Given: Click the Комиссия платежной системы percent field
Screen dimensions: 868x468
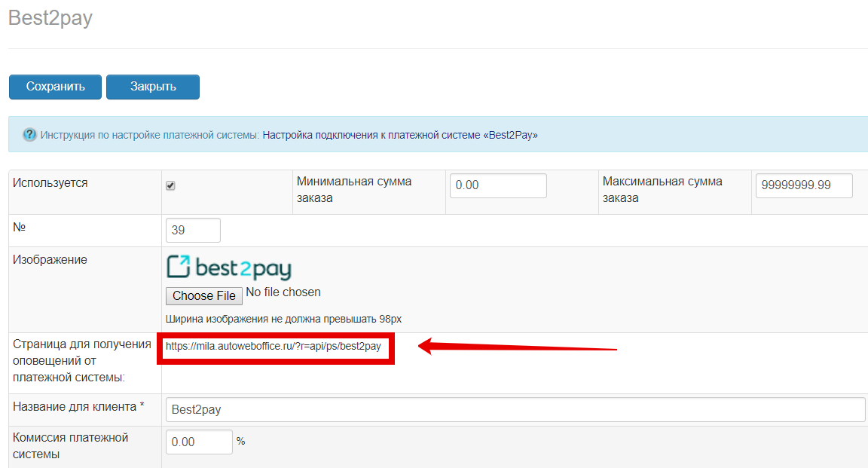Looking at the screenshot, I should (x=199, y=442).
